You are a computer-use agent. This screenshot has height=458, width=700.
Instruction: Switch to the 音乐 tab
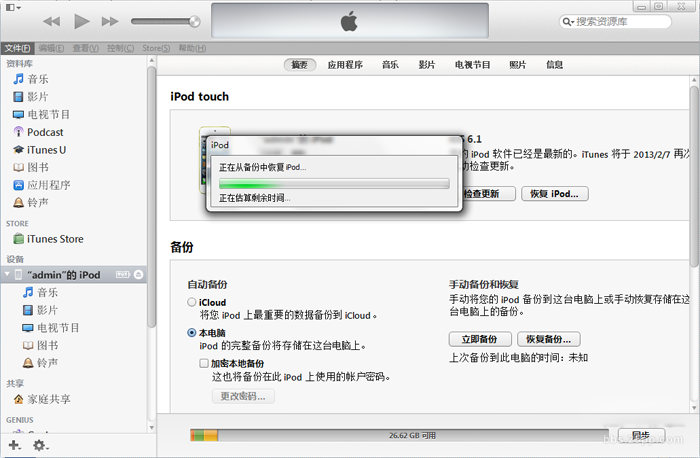[390, 65]
